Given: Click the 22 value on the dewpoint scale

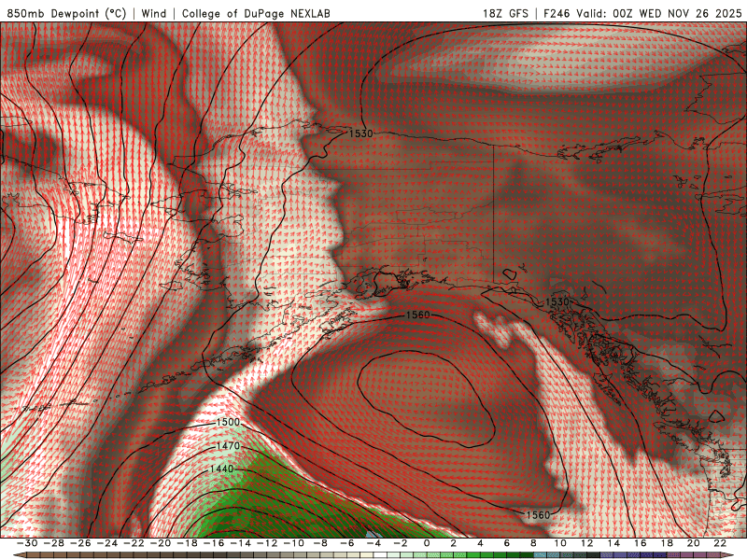Looking at the screenshot, I should tap(720, 543).
